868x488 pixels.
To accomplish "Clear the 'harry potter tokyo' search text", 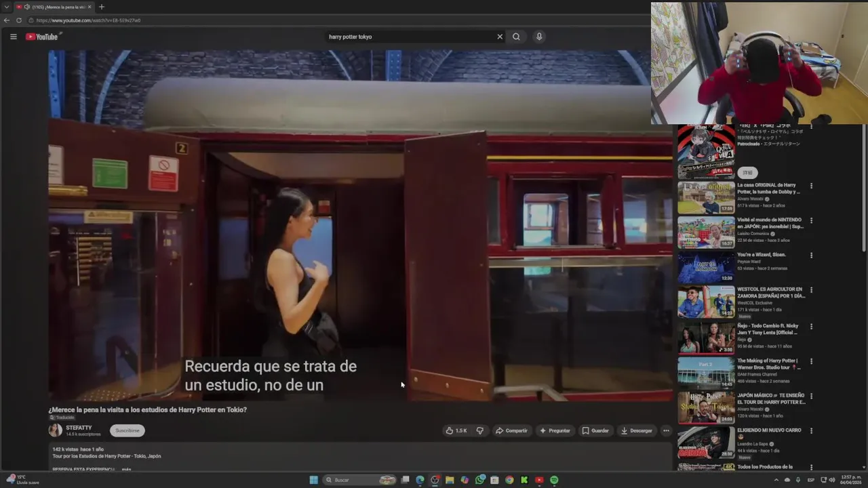I will click(500, 37).
